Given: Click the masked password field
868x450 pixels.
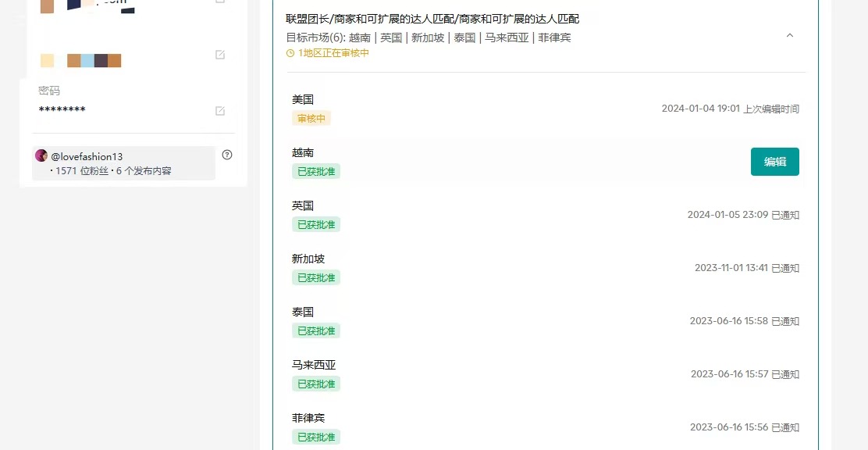Looking at the screenshot, I should click(62, 110).
